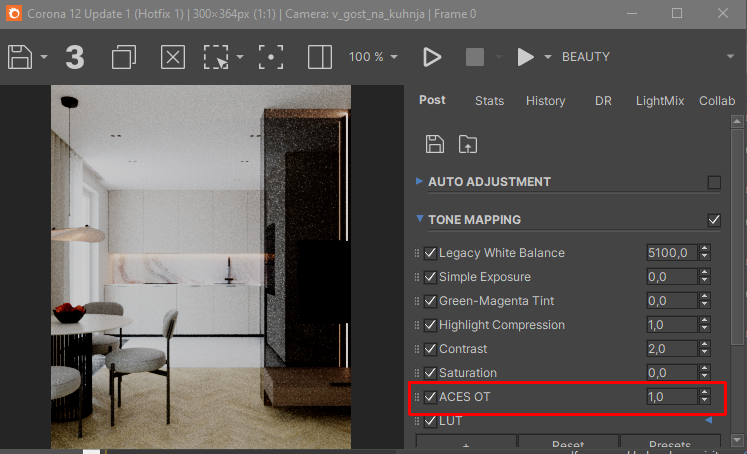Screen dimensions: 747x454
Task: Select the region render selection tool icon
Action: coord(216,57)
